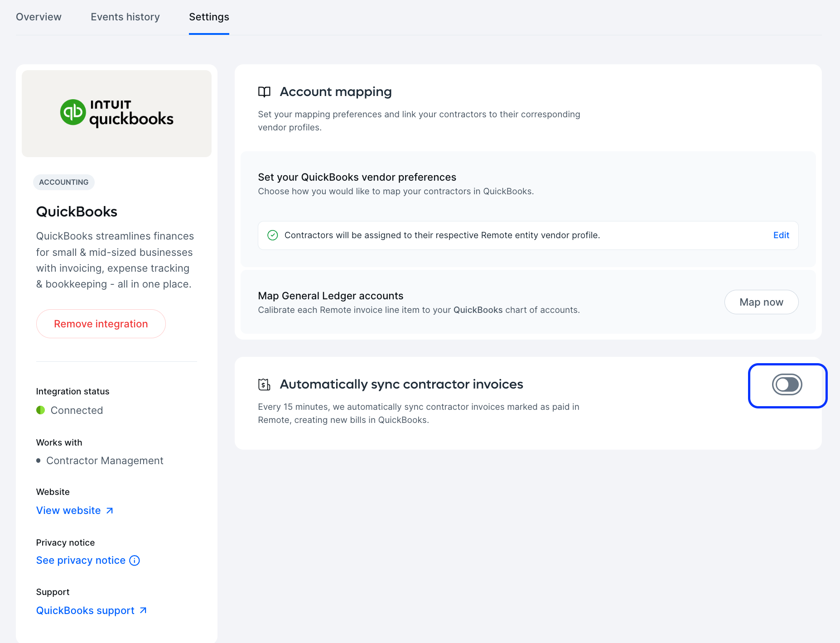This screenshot has height=643, width=840.
Task: Open the View website link
Action: pyautogui.click(x=68, y=510)
